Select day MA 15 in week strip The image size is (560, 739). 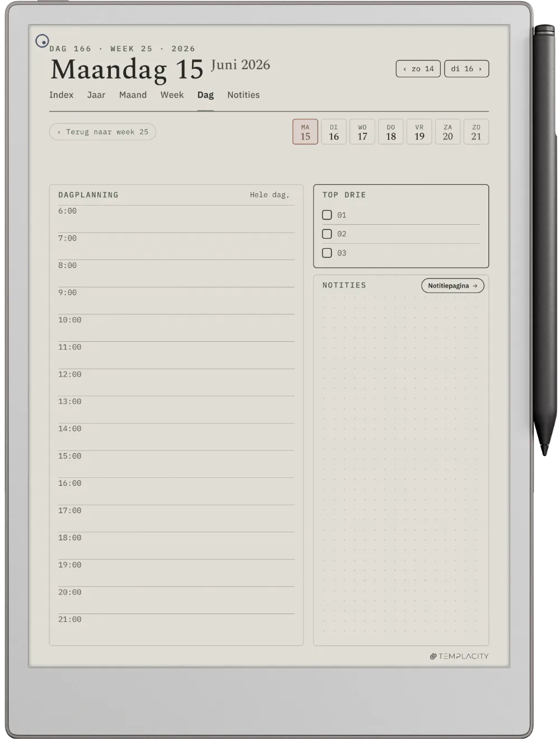(305, 132)
